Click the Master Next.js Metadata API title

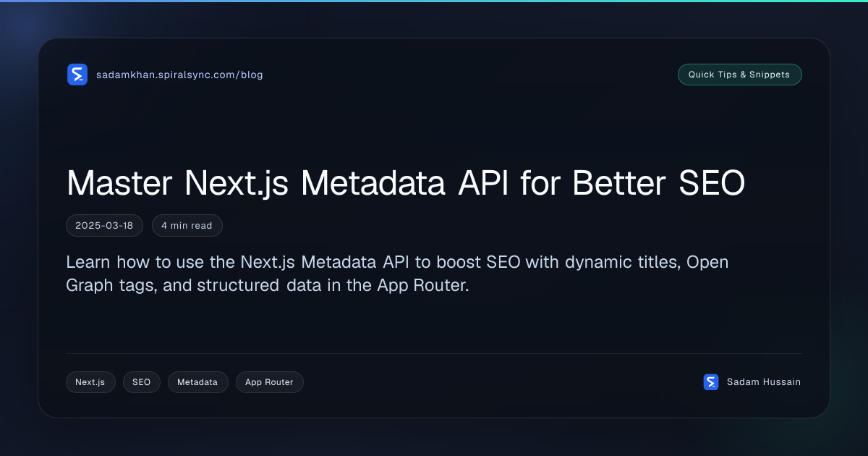click(406, 184)
